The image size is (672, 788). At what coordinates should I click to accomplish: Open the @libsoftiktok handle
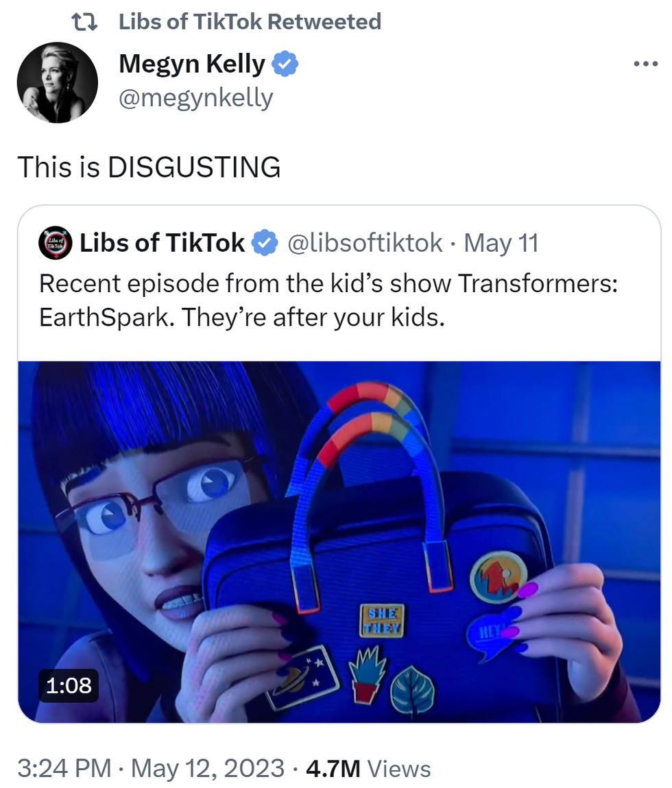tap(365, 243)
